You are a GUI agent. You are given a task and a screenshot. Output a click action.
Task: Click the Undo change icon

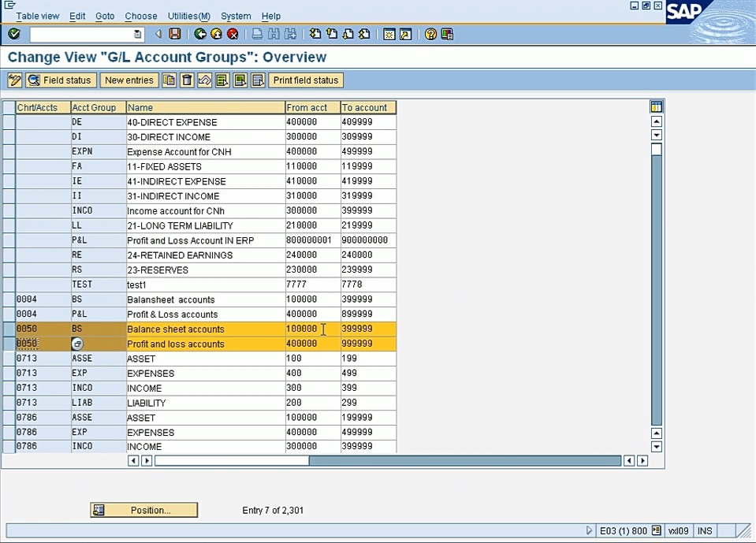point(205,80)
